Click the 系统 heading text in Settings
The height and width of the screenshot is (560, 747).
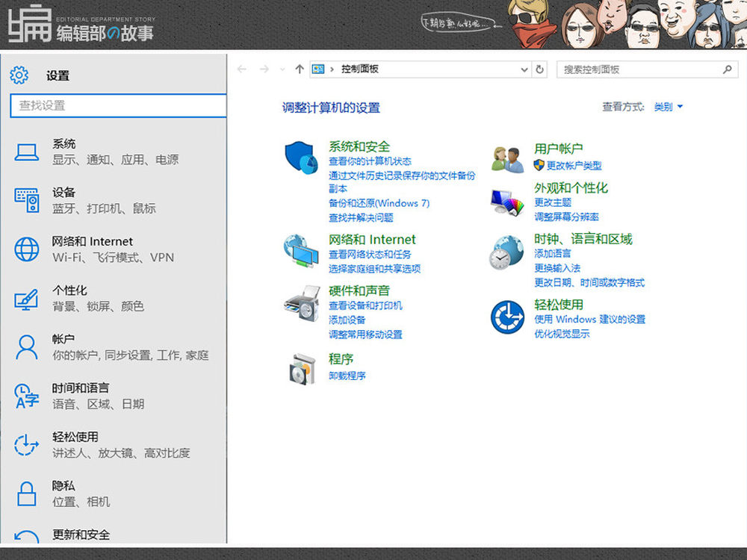coord(63,144)
